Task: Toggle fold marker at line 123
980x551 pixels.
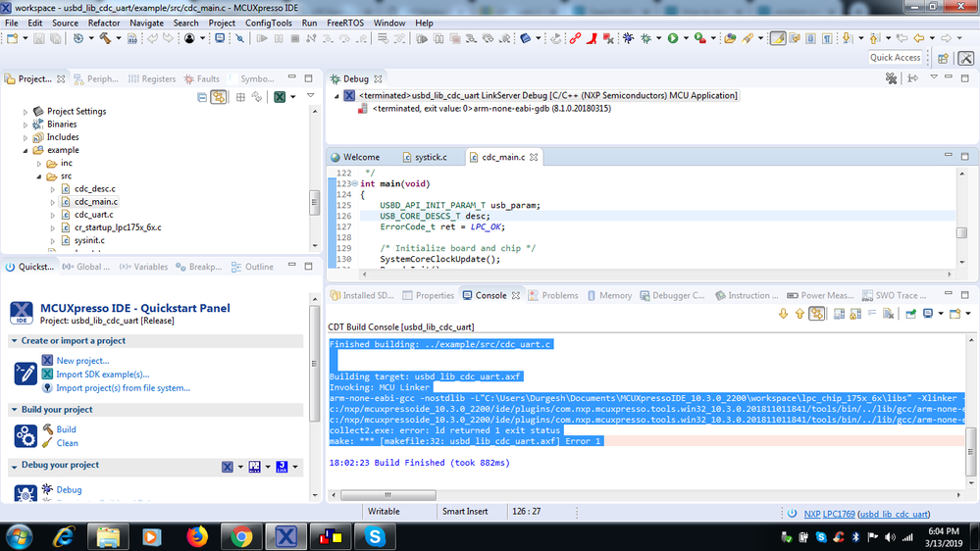Action: [355, 183]
